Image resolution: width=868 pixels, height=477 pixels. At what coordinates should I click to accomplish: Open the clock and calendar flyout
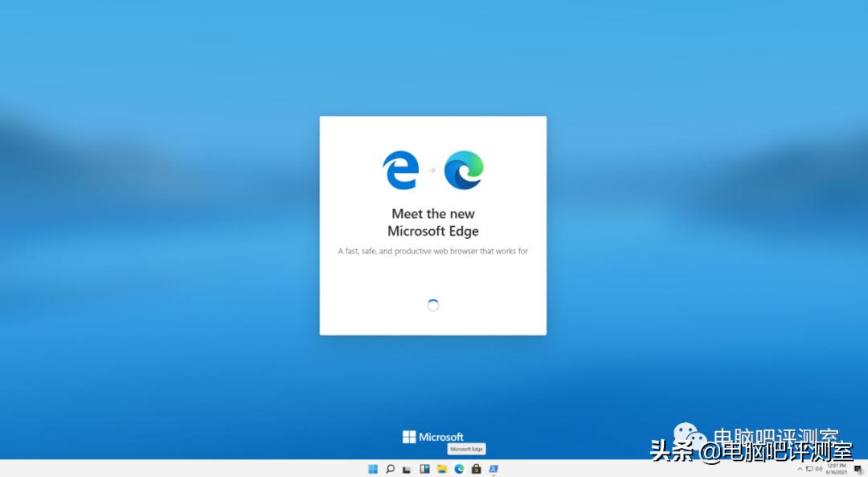click(x=836, y=468)
